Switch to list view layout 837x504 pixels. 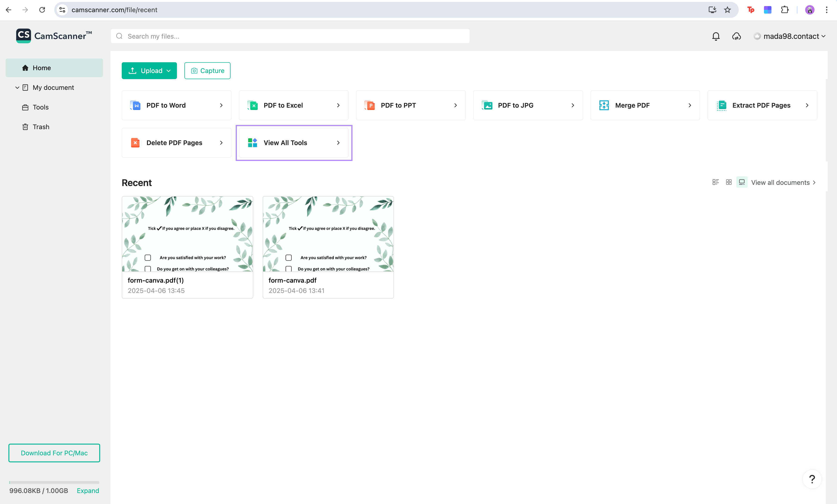click(x=715, y=182)
